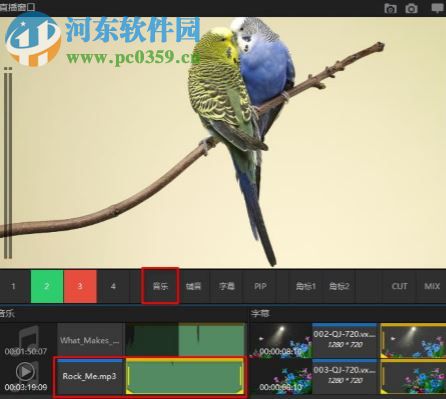
Task: Click the 003-QJ-720 clip name label
Action: pos(345,370)
